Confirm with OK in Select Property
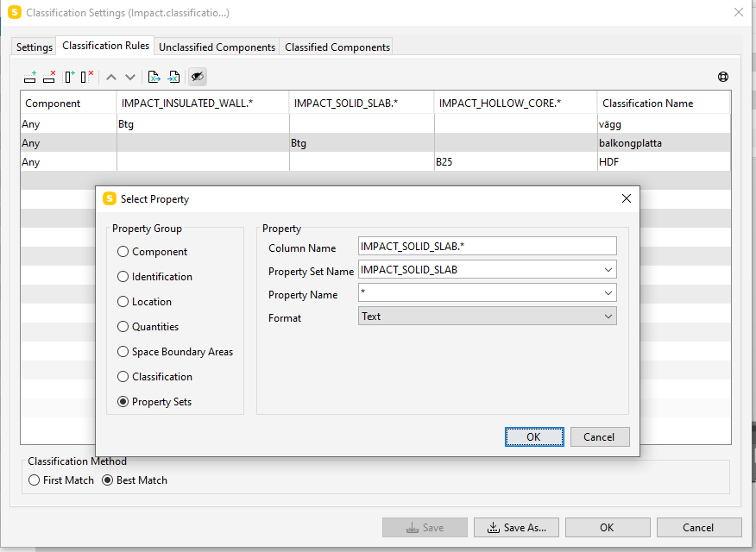This screenshot has width=756, height=552. pos(534,437)
